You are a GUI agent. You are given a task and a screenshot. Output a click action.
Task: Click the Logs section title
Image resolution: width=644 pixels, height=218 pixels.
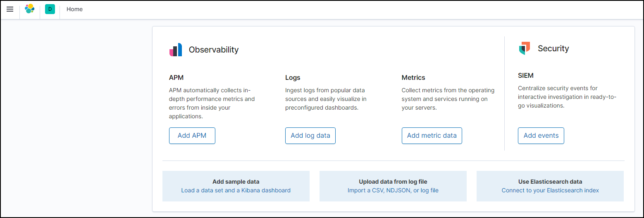[293, 77]
